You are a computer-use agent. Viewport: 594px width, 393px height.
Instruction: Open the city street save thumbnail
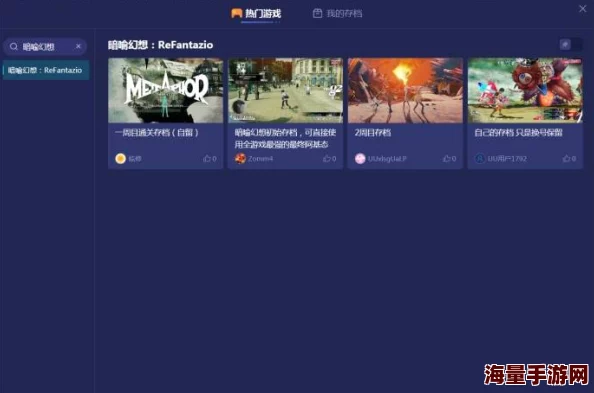click(285, 90)
